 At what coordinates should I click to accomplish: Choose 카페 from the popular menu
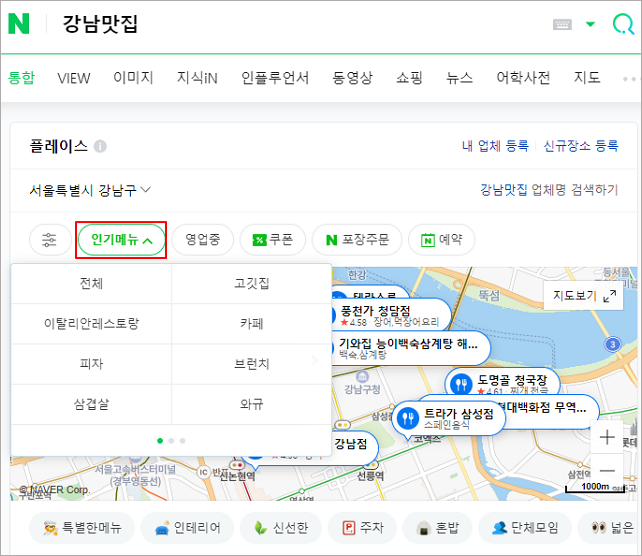point(251,323)
